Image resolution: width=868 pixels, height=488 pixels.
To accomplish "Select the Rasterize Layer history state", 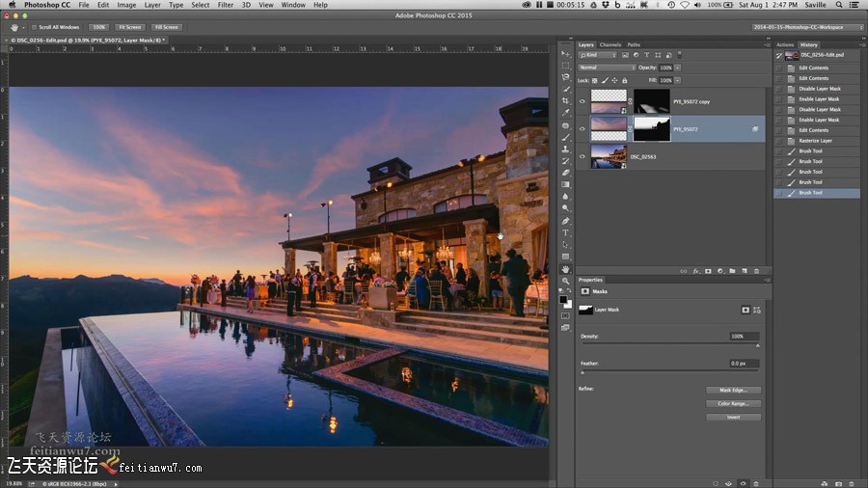I will [815, 141].
